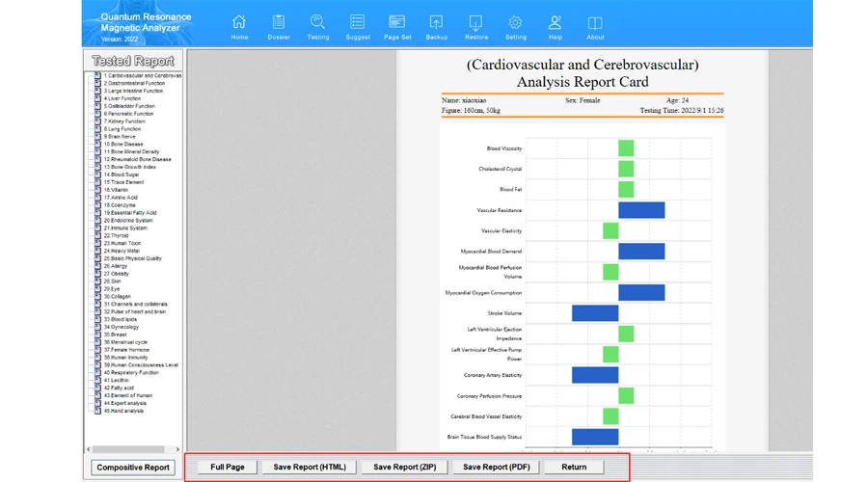Click the Restore toolbar icon
Viewport: 868px width, 482px height.
click(476, 22)
